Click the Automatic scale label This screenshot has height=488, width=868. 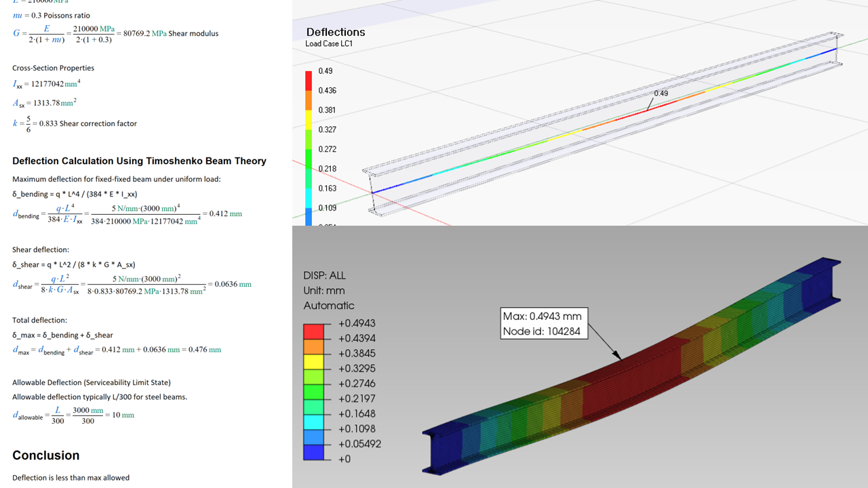[x=329, y=305]
